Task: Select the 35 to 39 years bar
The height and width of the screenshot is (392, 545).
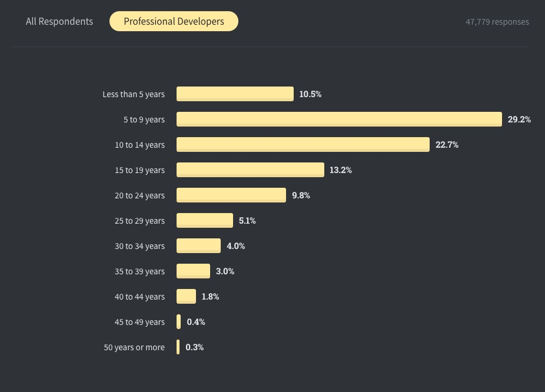Action: coord(193,271)
